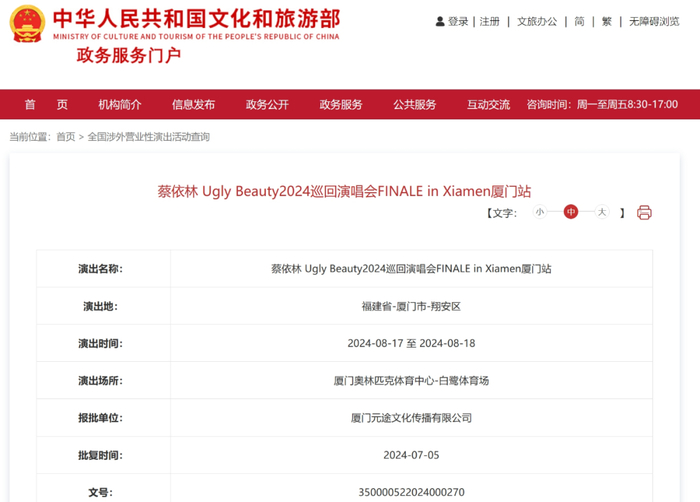Click the performance name value in table
Screen dimensions: 700x502
point(411,269)
